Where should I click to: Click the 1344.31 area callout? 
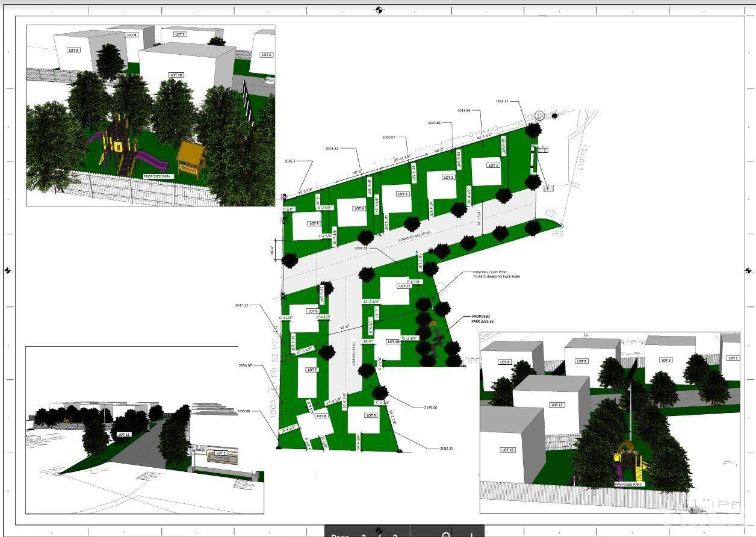[x=503, y=101]
